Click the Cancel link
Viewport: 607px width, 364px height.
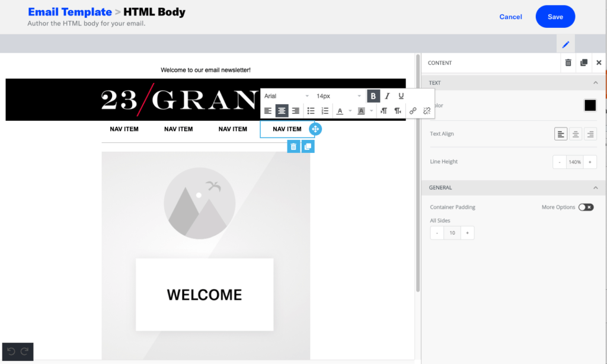click(x=510, y=17)
